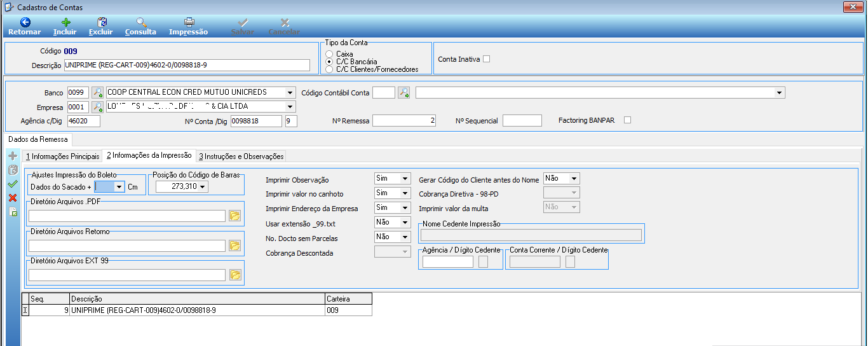Open Posição do Código de Barras dropdown

203,187
